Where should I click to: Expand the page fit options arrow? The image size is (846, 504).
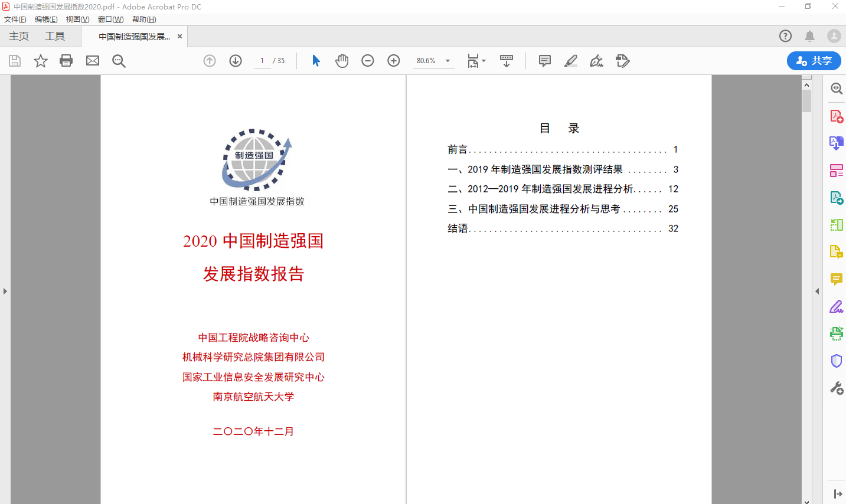click(484, 61)
